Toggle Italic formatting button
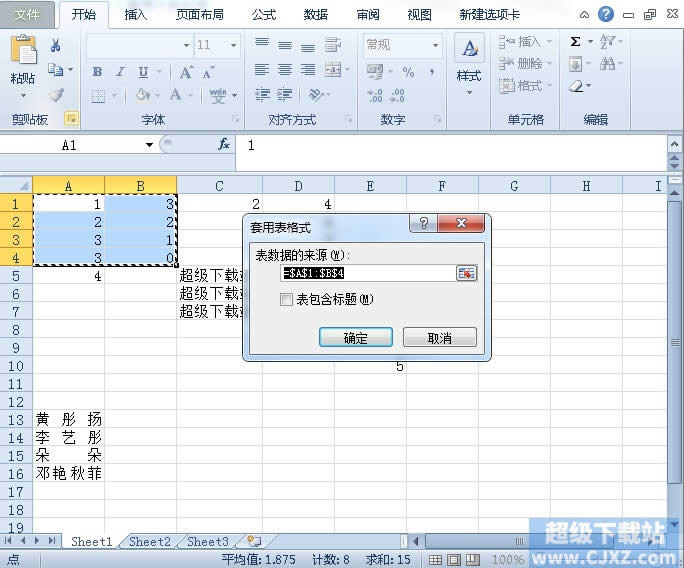 (120, 72)
